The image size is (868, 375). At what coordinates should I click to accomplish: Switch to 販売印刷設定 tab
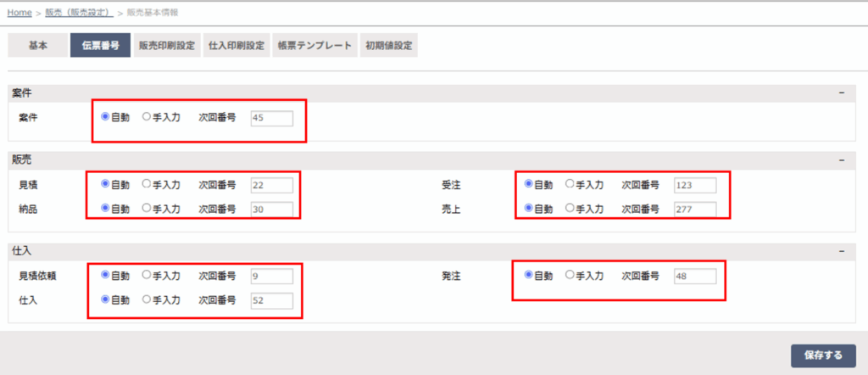point(167,46)
